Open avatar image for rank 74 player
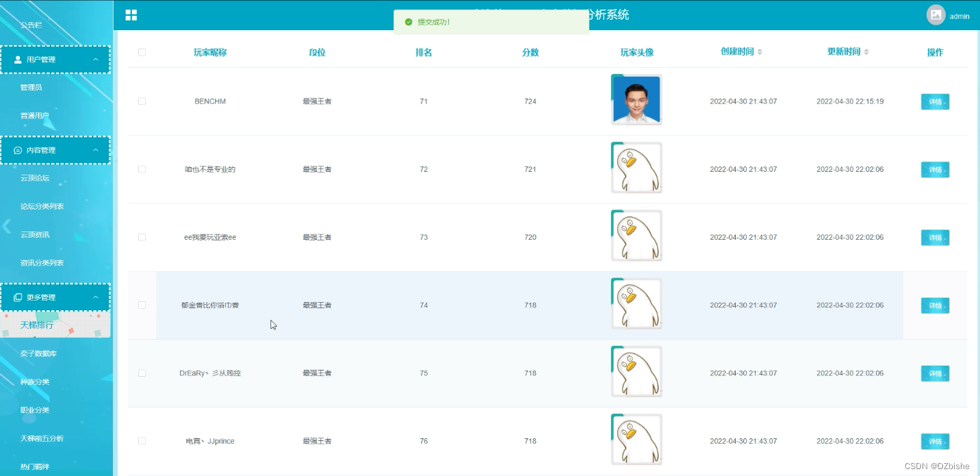This screenshot has height=476, width=980. (636, 303)
